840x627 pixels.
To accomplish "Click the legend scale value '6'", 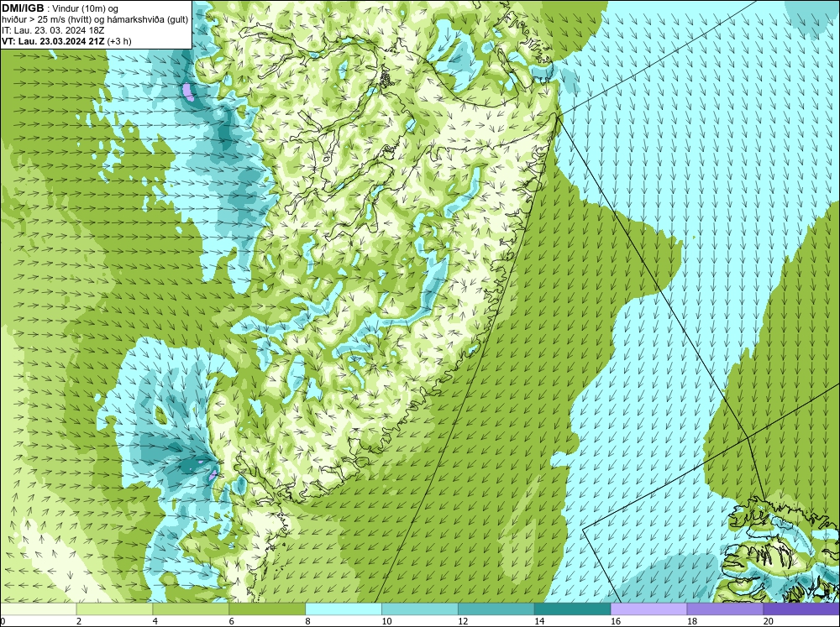I will pos(232,621).
